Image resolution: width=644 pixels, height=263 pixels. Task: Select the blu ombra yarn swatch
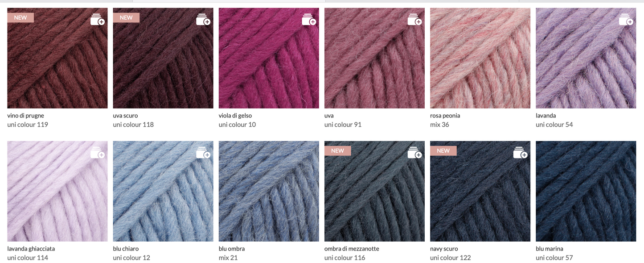pos(269,191)
